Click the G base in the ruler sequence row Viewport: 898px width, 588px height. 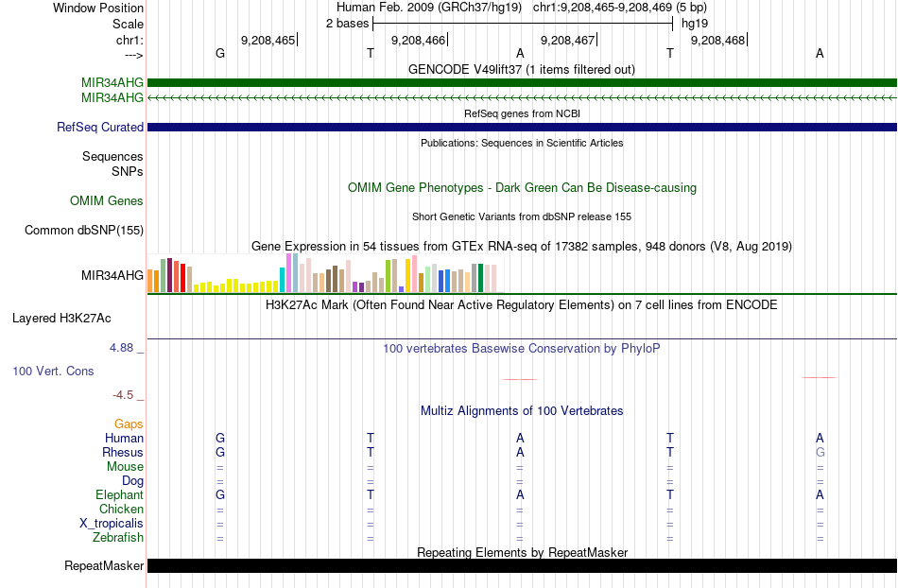(220, 53)
